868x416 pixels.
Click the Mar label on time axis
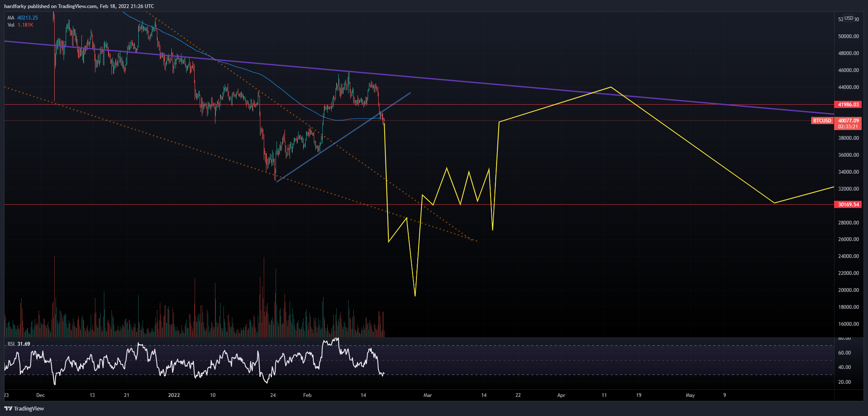pyautogui.click(x=428, y=395)
